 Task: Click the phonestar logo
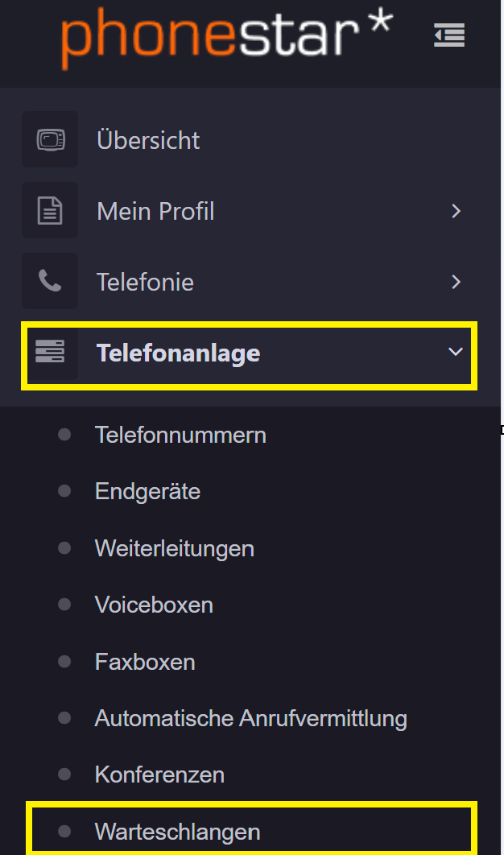pyautogui.click(x=227, y=38)
